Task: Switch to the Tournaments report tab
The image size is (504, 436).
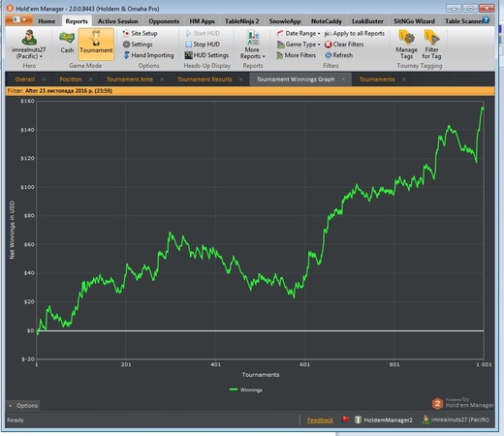Action: pos(377,79)
